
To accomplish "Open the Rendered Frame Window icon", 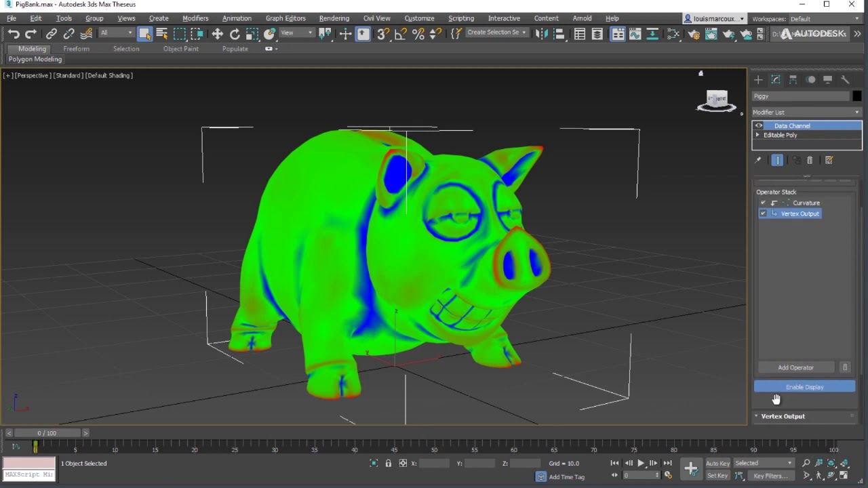I will point(711,34).
